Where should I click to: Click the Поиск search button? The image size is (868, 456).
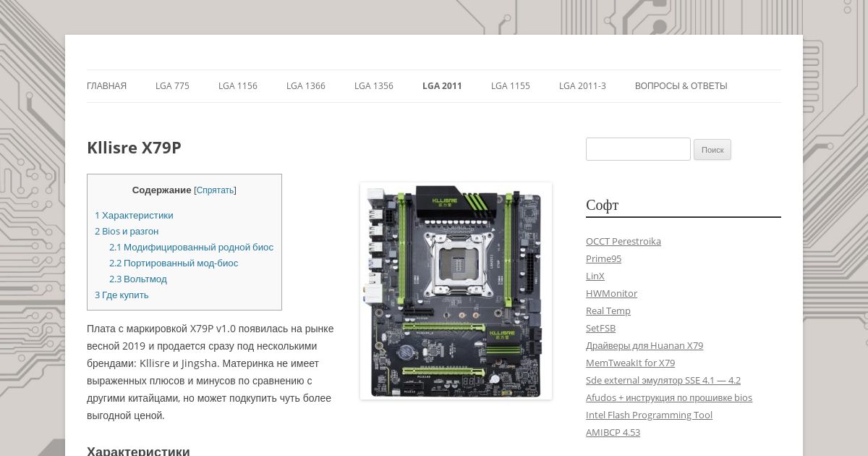(712, 150)
